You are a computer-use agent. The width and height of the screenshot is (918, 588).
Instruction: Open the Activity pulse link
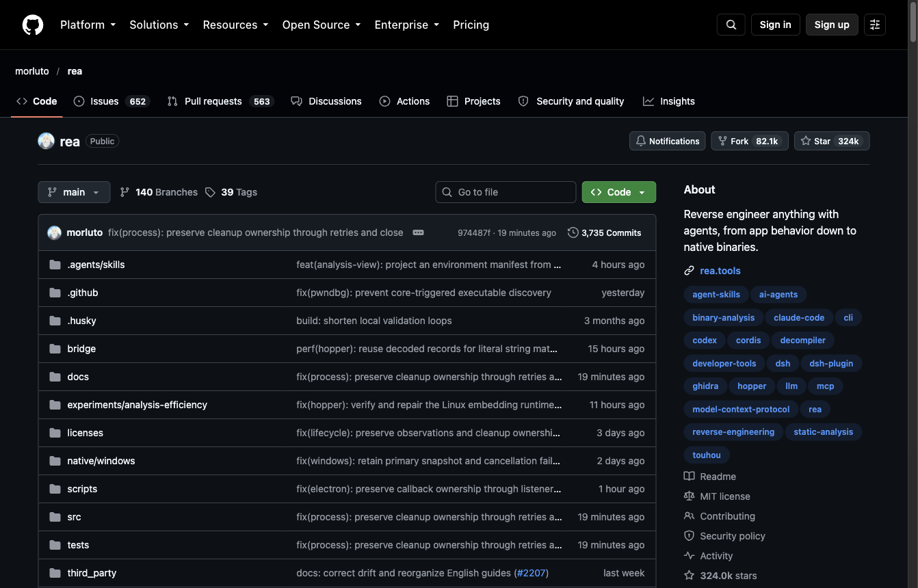pos(708,556)
